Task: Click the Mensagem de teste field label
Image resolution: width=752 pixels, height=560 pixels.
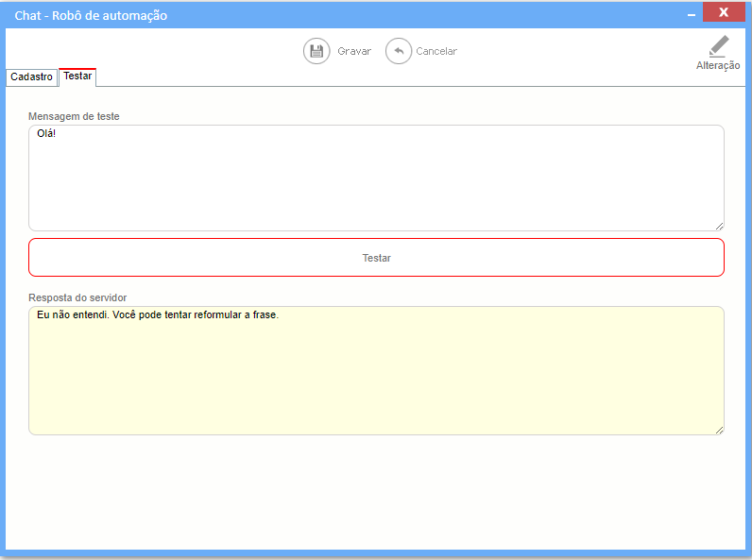Action: (74, 116)
